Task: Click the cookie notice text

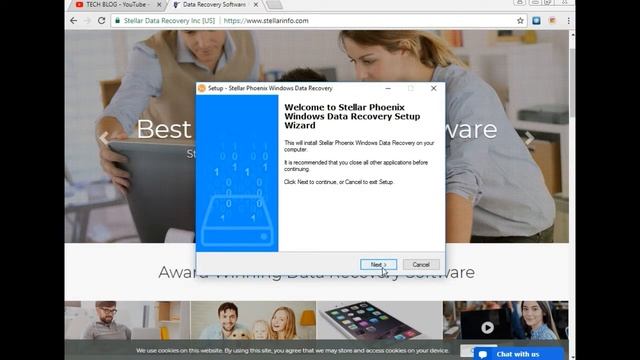Action: point(292,351)
